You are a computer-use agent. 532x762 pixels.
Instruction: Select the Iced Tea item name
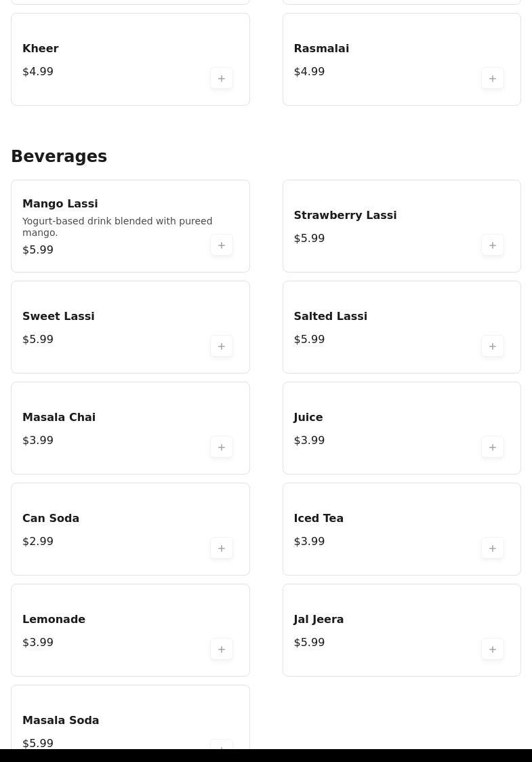(x=319, y=518)
